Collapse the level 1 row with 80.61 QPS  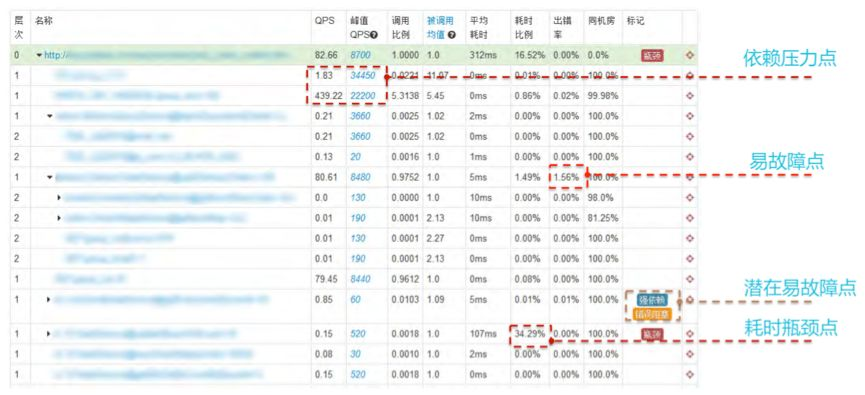tap(50, 177)
